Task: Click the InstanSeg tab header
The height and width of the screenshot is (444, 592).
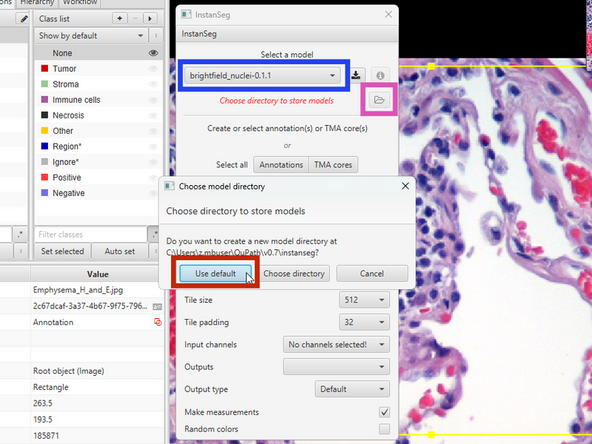Action: [199, 34]
